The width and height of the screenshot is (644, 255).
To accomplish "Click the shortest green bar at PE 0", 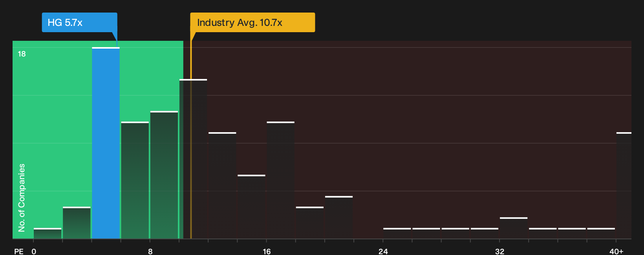I will [48, 233].
